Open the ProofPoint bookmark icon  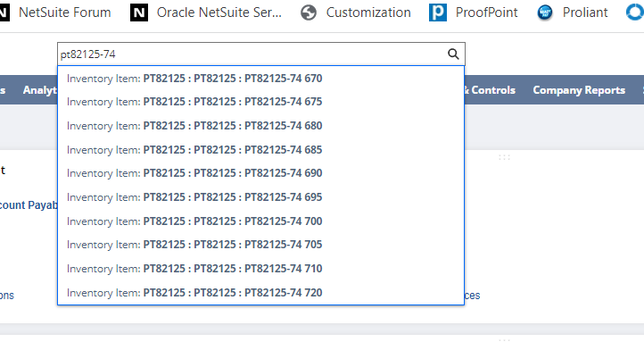click(x=437, y=13)
